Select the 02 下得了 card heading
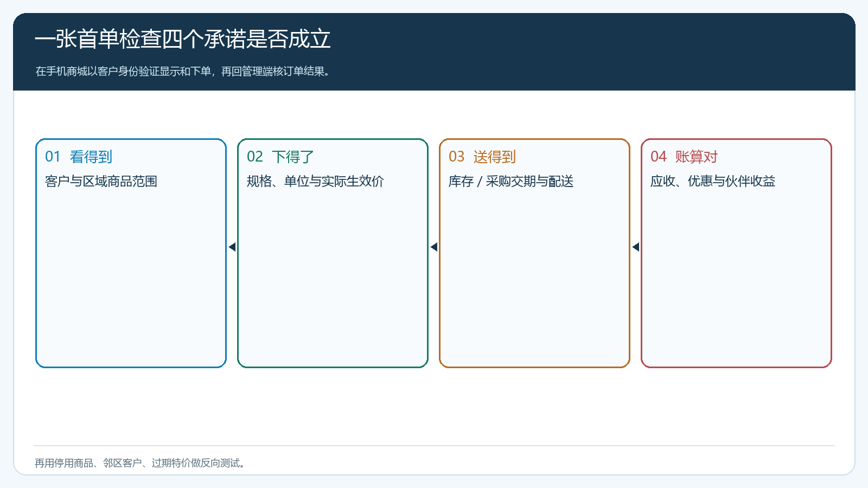Image resolution: width=868 pixels, height=488 pixels. [280, 157]
